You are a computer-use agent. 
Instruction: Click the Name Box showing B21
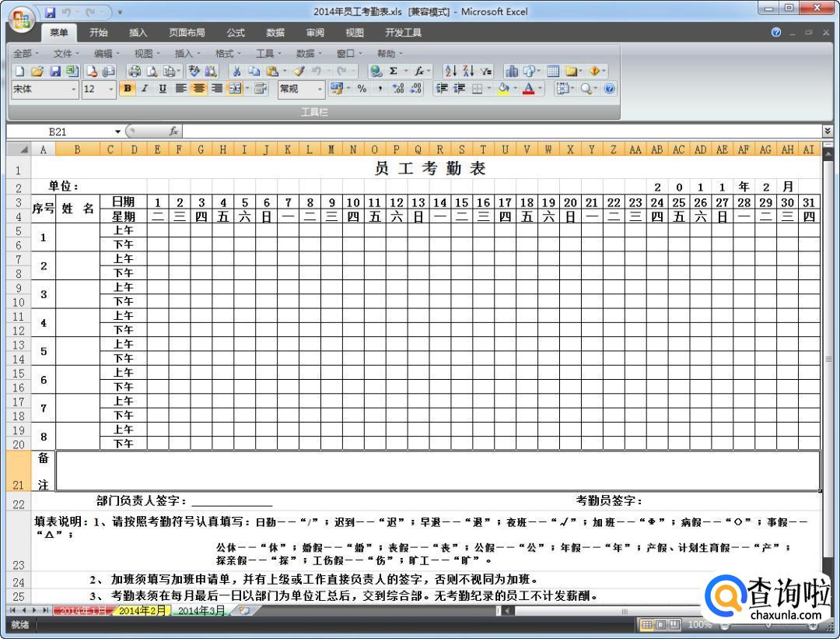click(x=58, y=132)
